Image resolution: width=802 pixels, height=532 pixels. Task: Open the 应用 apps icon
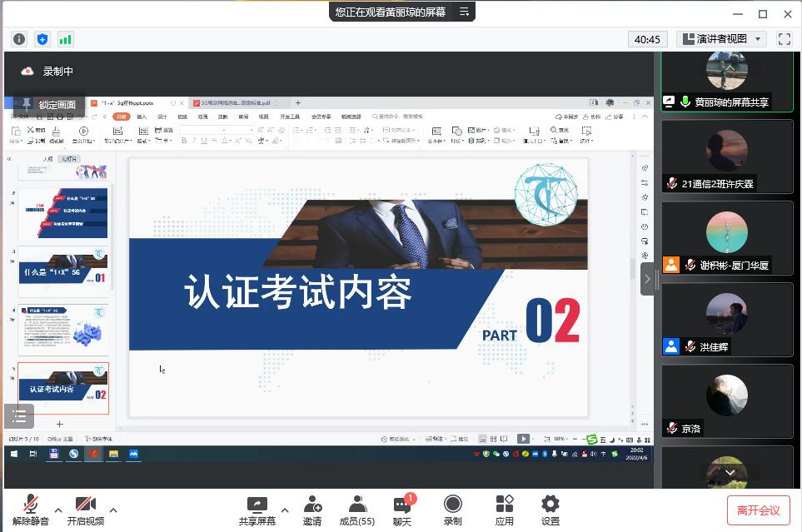pyautogui.click(x=504, y=510)
